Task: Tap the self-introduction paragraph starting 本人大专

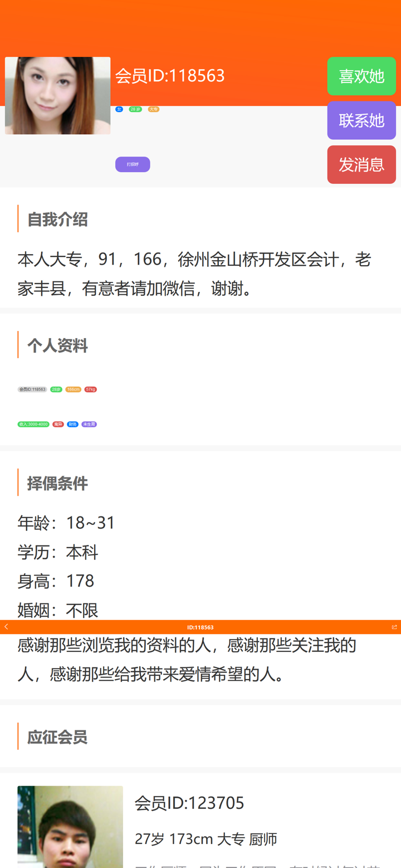Action: pyautogui.click(x=194, y=274)
